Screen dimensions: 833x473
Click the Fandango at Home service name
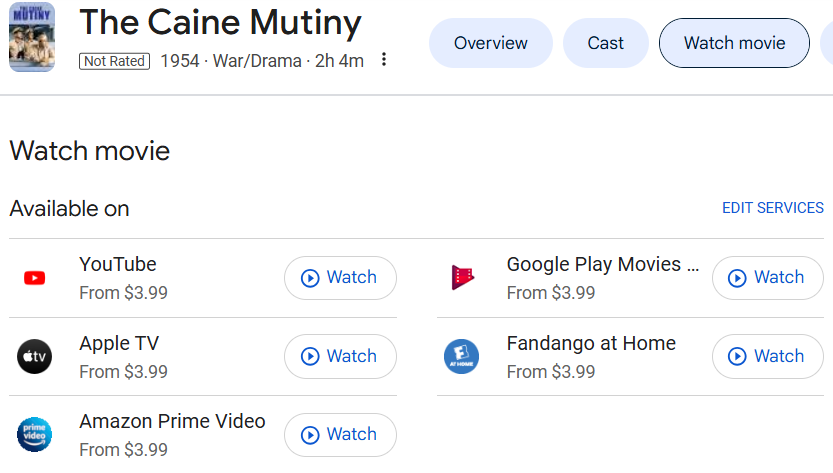coord(591,343)
